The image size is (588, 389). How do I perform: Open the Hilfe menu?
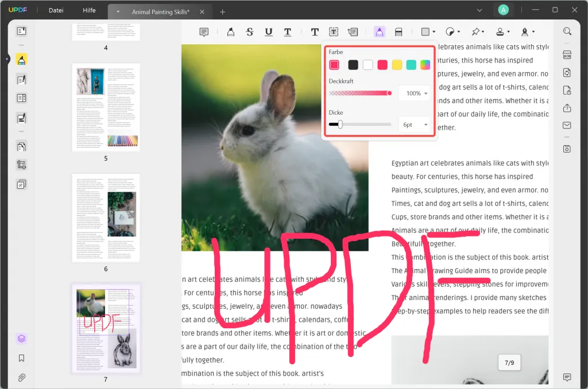89,10
